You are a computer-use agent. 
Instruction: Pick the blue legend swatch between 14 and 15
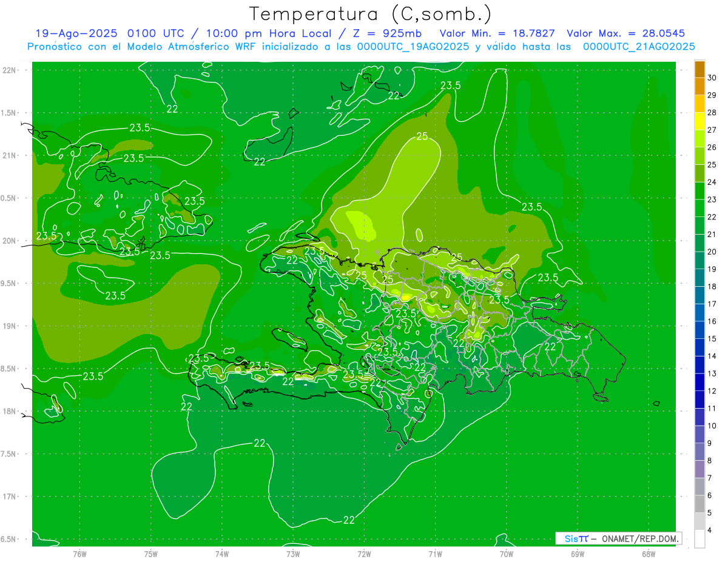(699, 347)
